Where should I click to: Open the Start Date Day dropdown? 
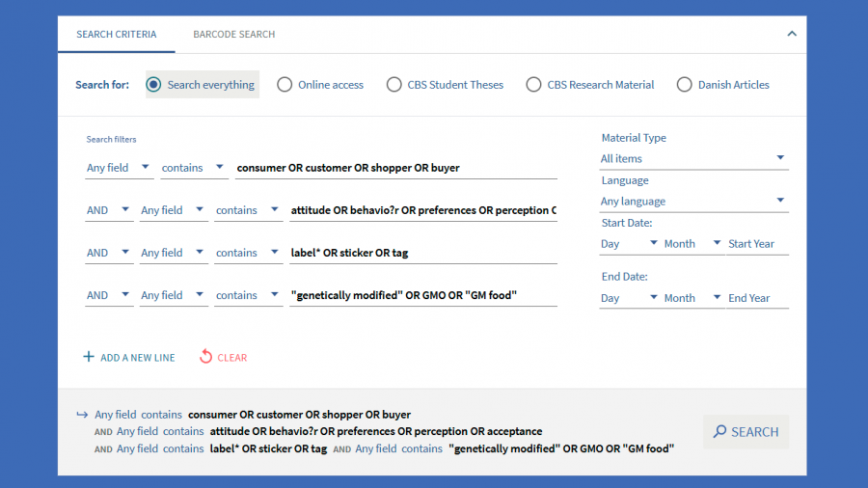628,244
